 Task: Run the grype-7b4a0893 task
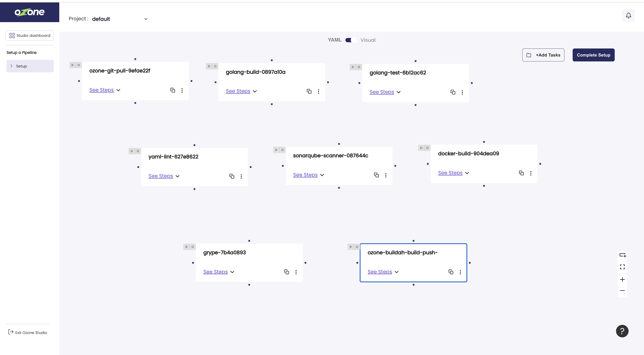click(187, 247)
